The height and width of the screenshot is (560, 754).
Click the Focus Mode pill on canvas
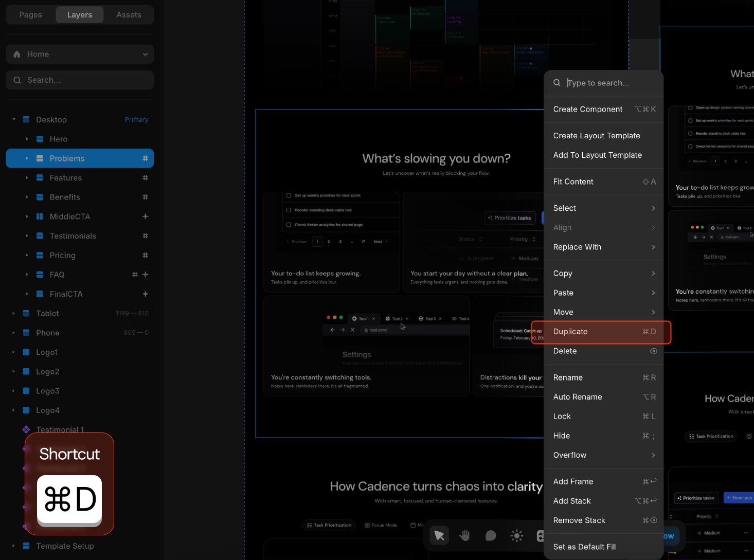pyautogui.click(x=381, y=525)
